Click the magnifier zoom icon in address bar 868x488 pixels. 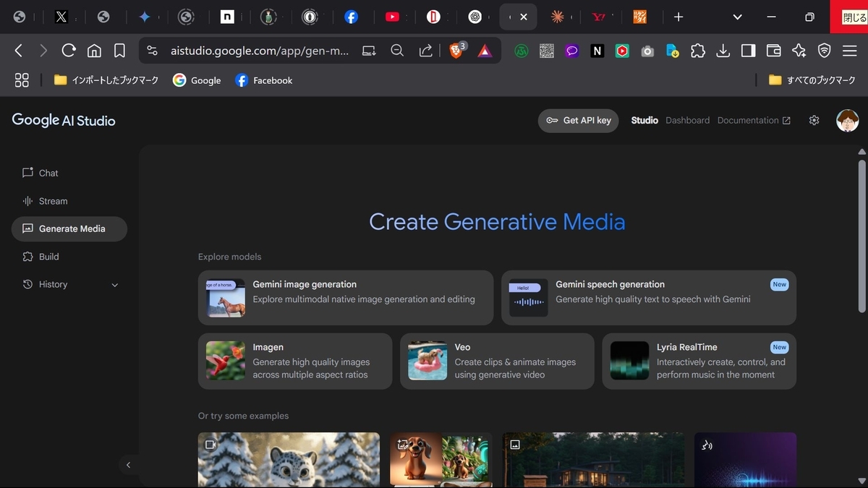tap(397, 51)
